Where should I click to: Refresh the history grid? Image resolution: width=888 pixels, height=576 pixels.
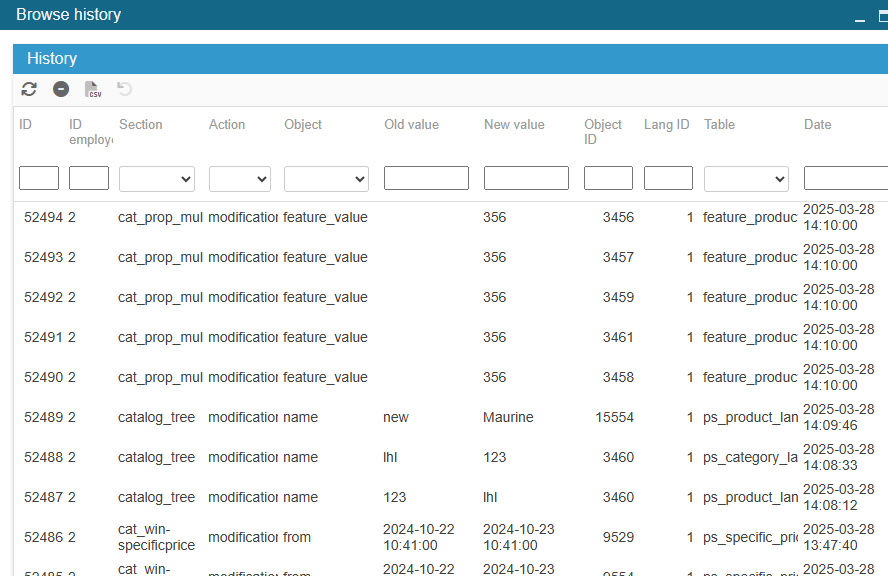[x=29, y=89]
